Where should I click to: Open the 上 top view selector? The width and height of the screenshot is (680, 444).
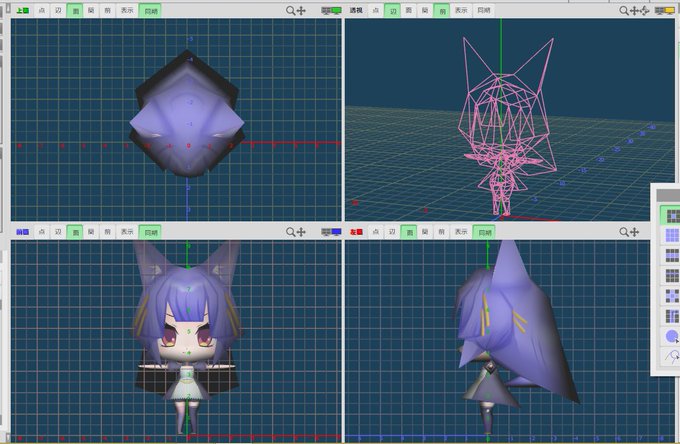tap(23, 10)
